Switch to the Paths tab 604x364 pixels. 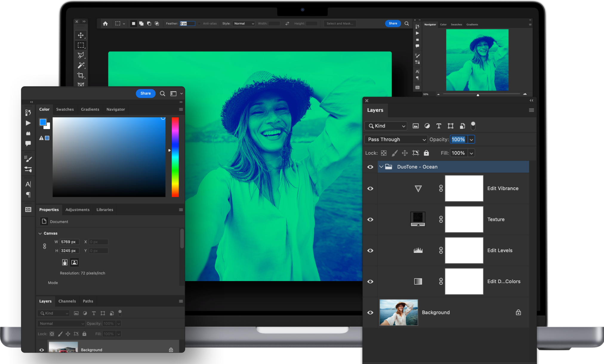88,301
